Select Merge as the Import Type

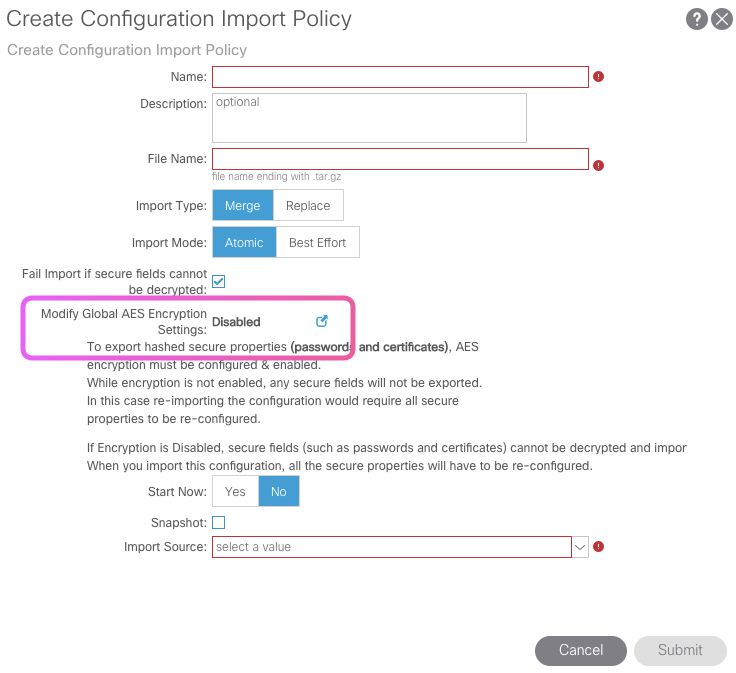[x=242, y=205]
